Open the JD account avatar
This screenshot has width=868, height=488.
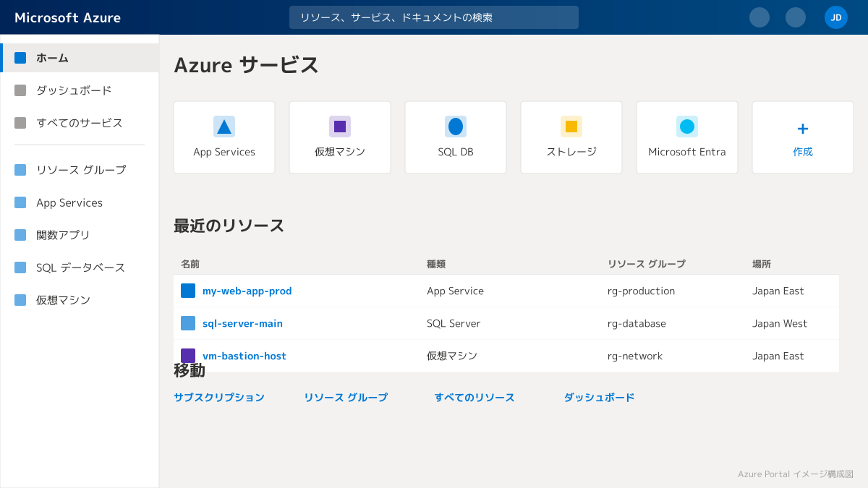pos(836,17)
